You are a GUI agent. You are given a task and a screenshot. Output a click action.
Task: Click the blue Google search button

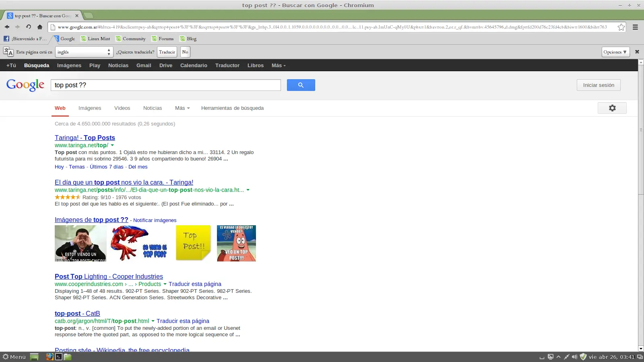click(x=301, y=85)
